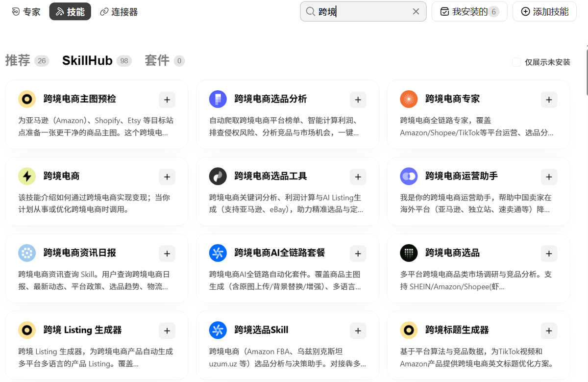The height and width of the screenshot is (382, 588).
Task: Click the 添加技能 button
Action: coord(545,11)
